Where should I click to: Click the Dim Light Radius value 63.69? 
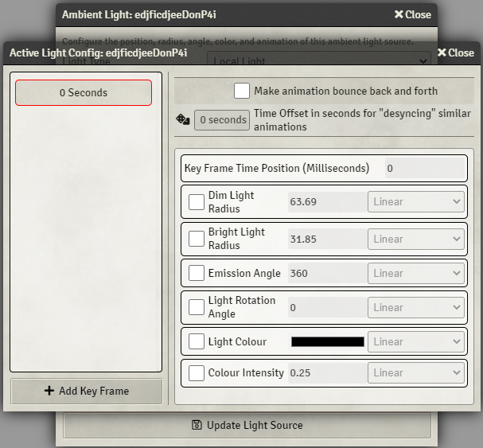tap(328, 202)
